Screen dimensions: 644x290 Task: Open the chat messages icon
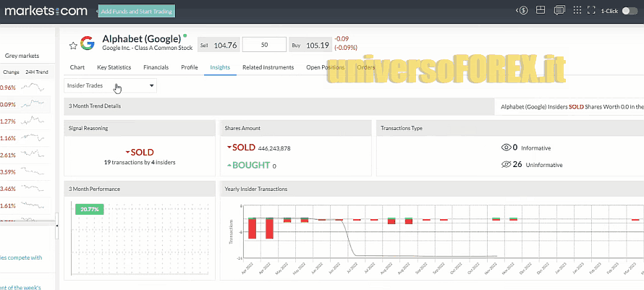tap(559, 11)
